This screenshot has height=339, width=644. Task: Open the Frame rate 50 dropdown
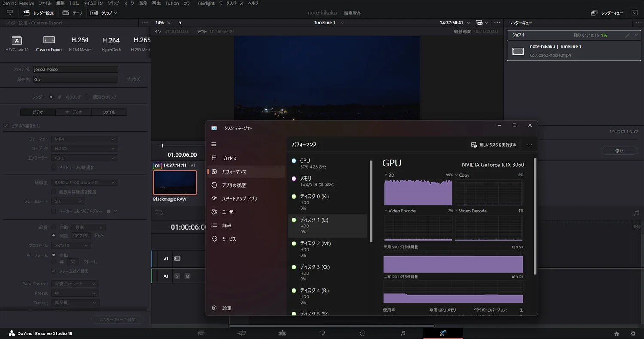click(68, 201)
